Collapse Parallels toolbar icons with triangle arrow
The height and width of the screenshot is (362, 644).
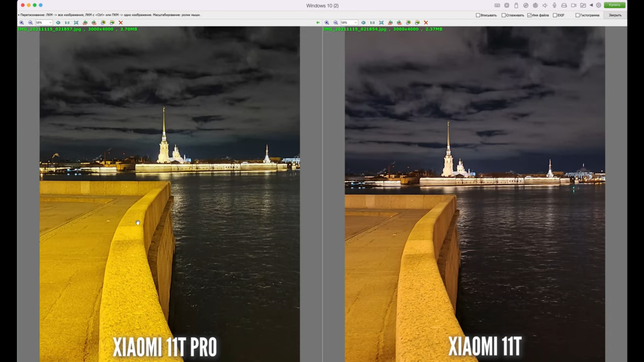591,5
